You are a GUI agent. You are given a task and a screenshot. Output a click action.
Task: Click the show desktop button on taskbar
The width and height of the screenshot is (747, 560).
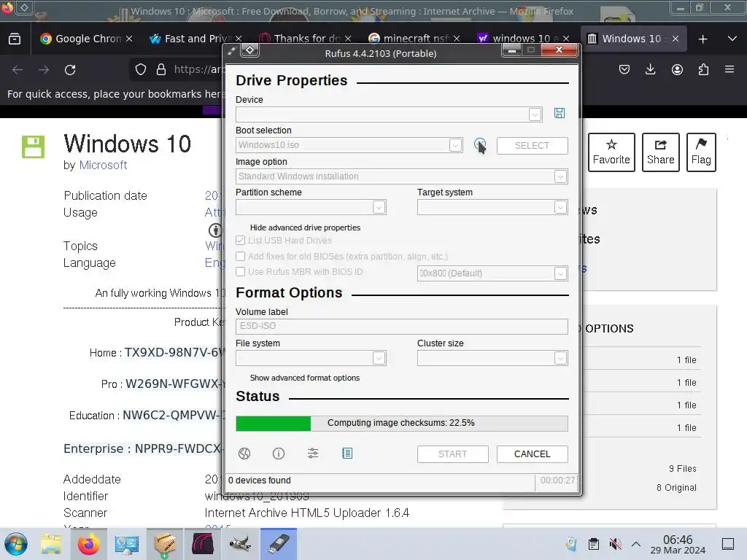click(x=728, y=544)
